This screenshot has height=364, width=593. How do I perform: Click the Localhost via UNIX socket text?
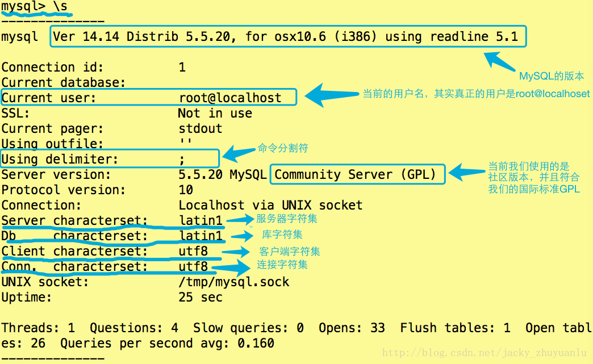coord(270,205)
